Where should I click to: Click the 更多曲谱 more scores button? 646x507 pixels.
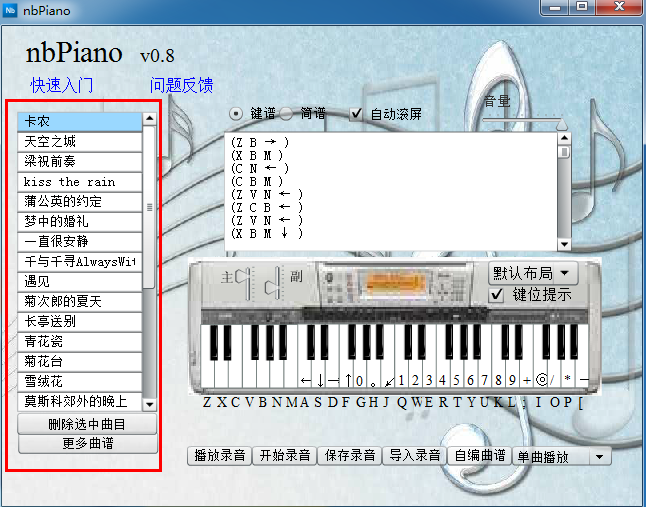click(88, 444)
